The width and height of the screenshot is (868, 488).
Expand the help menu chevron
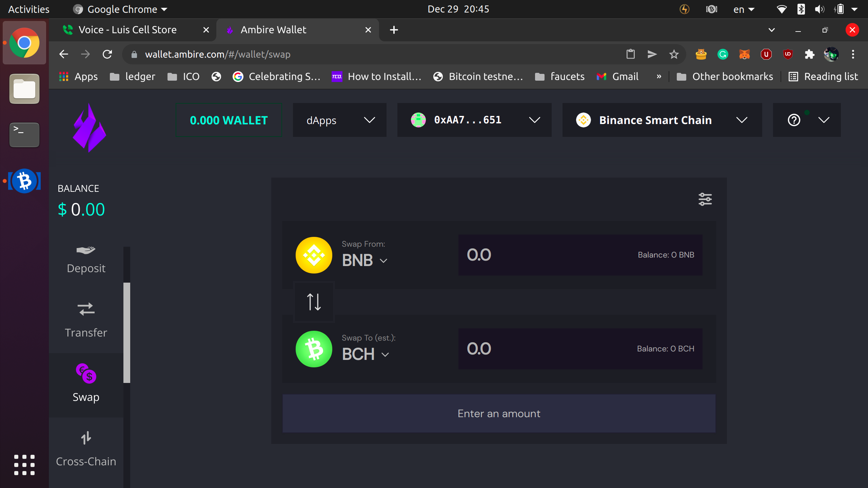click(824, 120)
